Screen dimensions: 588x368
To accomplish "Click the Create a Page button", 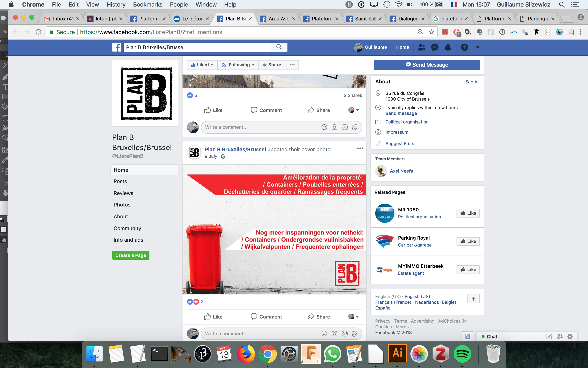I will coord(131,255).
